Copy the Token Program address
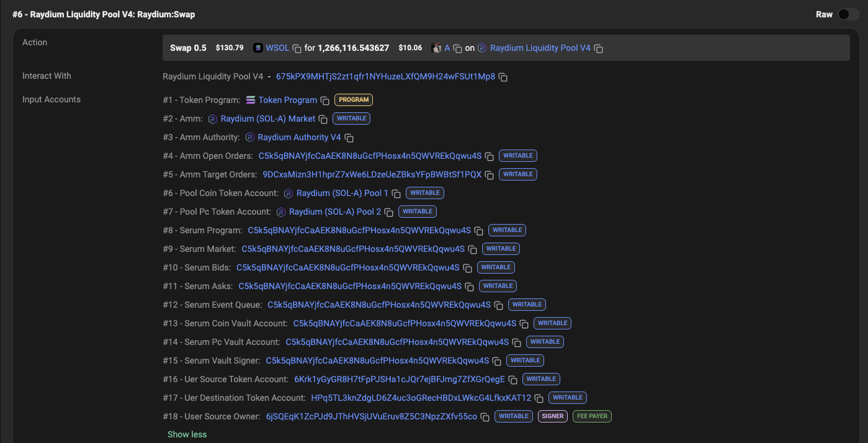 point(324,101)
